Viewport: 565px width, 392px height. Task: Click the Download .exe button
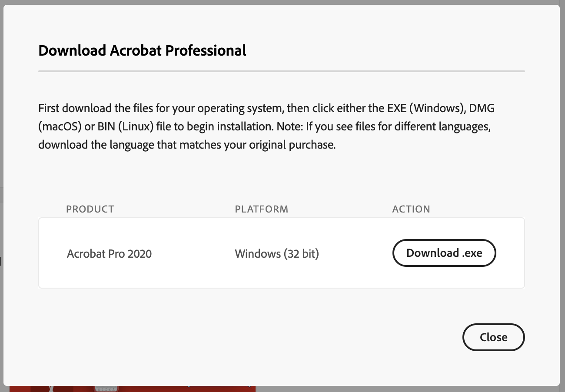click(444, 253)
